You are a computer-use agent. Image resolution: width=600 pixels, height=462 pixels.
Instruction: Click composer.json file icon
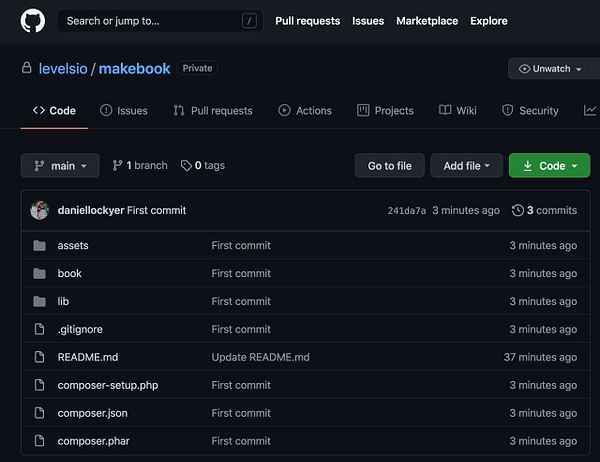[39, 413]
